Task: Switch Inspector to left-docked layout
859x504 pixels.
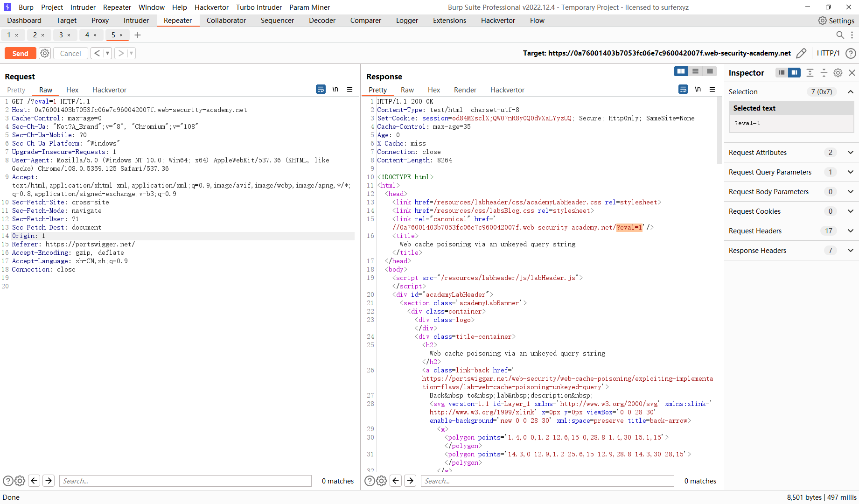Action: pyautogui.click(x=782, y=72)
